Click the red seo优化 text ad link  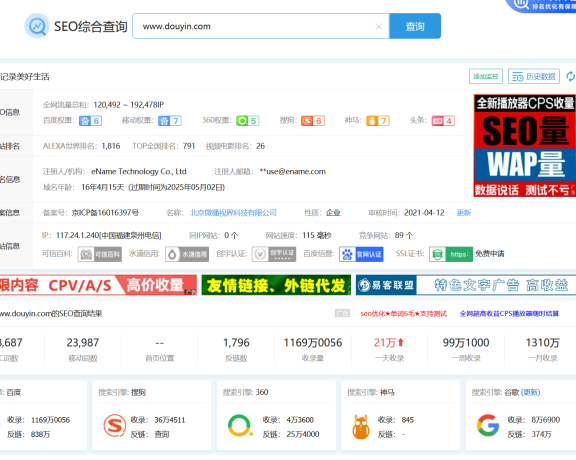pos(403,314)
